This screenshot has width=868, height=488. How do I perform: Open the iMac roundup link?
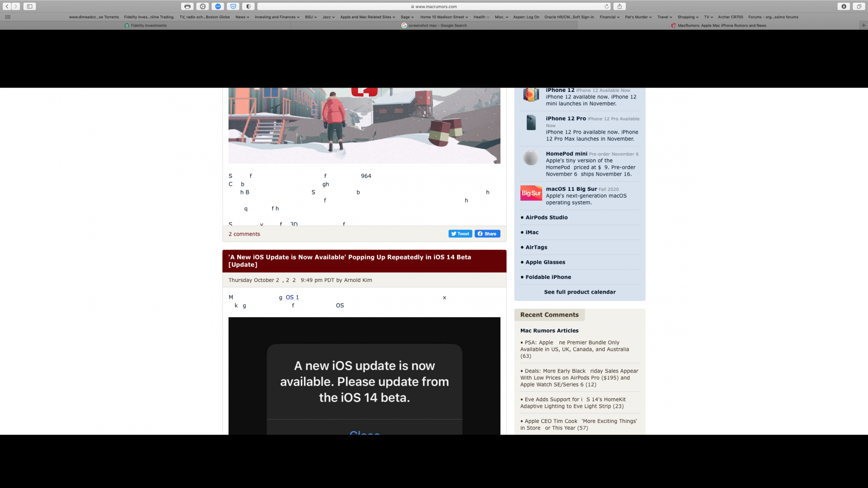click(x=532, y=232)
